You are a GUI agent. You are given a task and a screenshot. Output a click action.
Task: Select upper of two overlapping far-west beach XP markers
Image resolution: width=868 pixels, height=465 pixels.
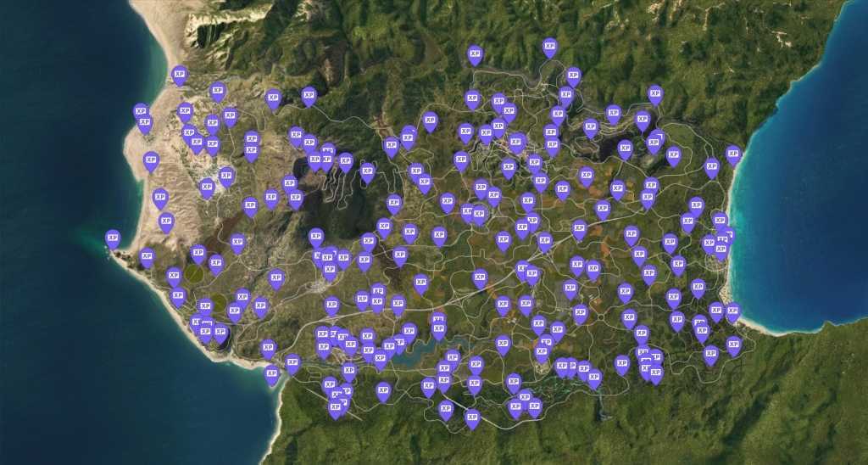(x=141, y=112)
